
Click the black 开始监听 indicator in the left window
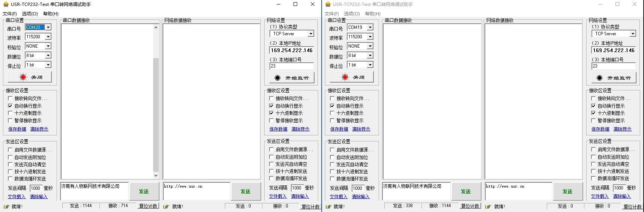tap(277, 78)
